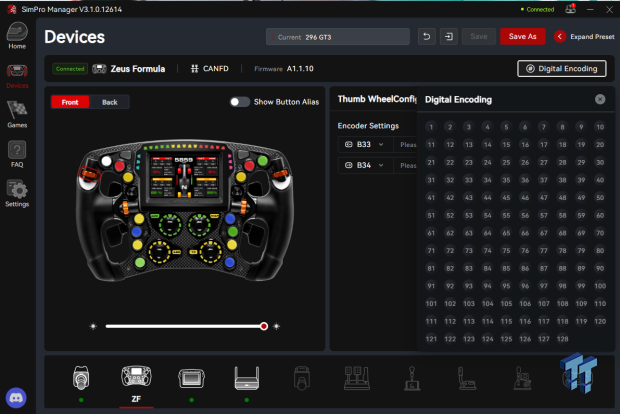Switch to the Back wheel view
The width and height of the screenshot is (620, 414).
coord(110,102)
